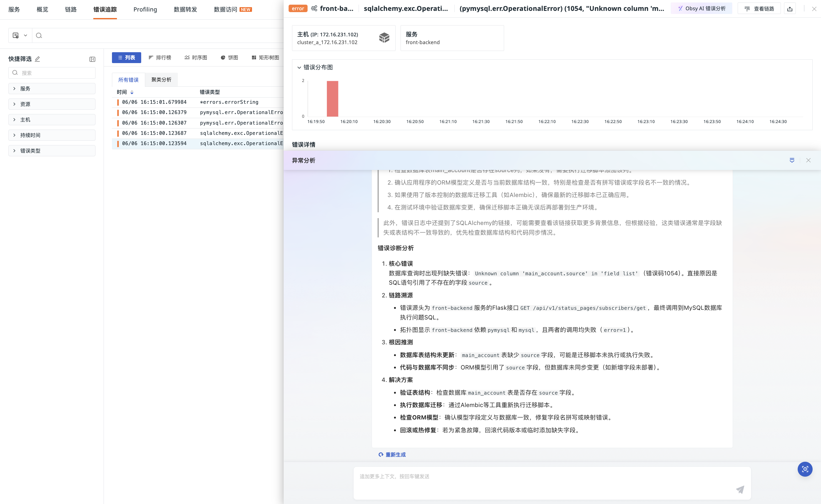Open the 服务 top navigation tab
This screenshot has width=821, height=504.
(x=14, y=9)
